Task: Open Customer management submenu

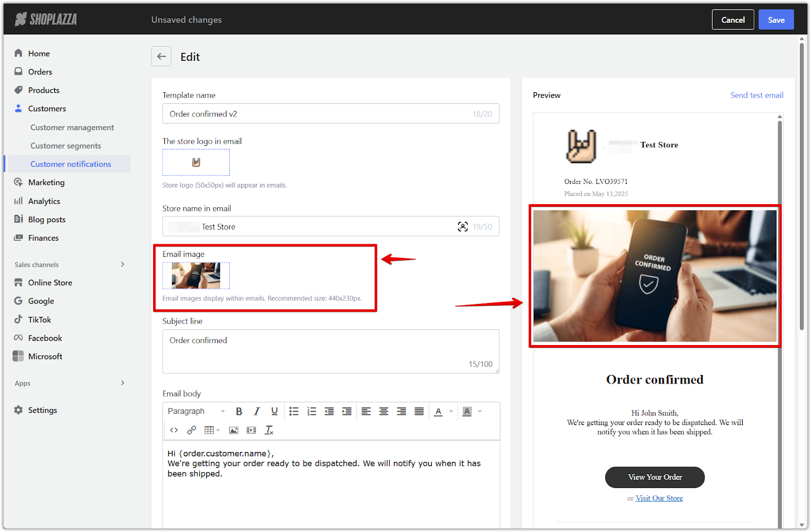Action: 72,128
